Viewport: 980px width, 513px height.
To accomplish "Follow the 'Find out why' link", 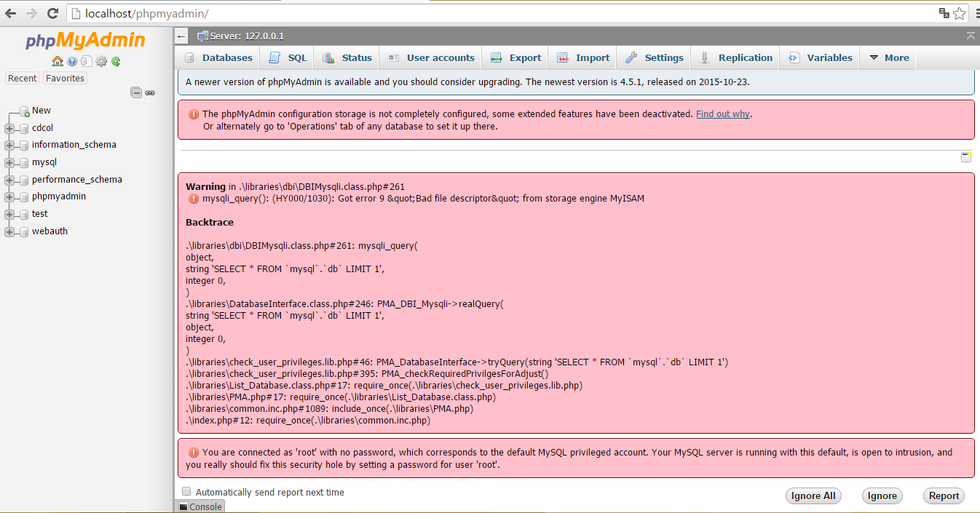I will point(722,114).
